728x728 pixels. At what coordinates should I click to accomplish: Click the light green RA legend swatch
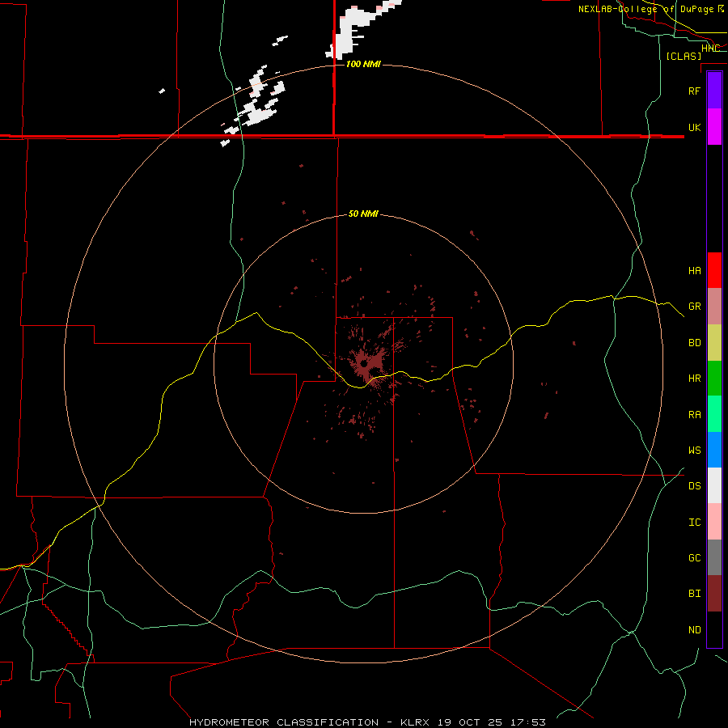pyautogui.click(x=714, y=414)
